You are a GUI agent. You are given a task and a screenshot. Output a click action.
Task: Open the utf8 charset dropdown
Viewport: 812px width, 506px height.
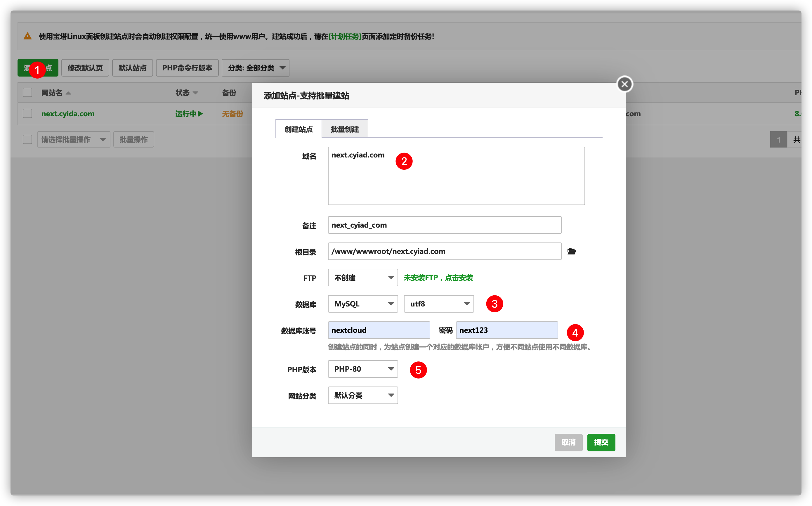438,304
